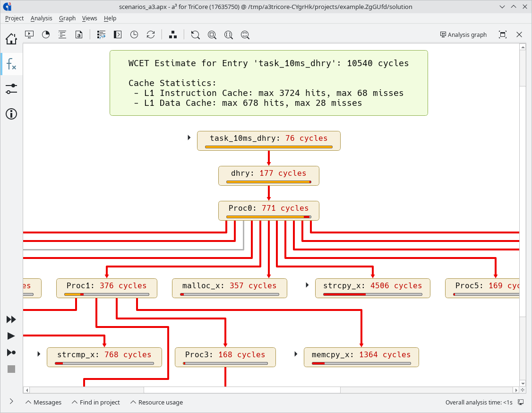This screenshot has height=413, width=532.
Task: Select the Proc5 node
Action: coord(482,288)
